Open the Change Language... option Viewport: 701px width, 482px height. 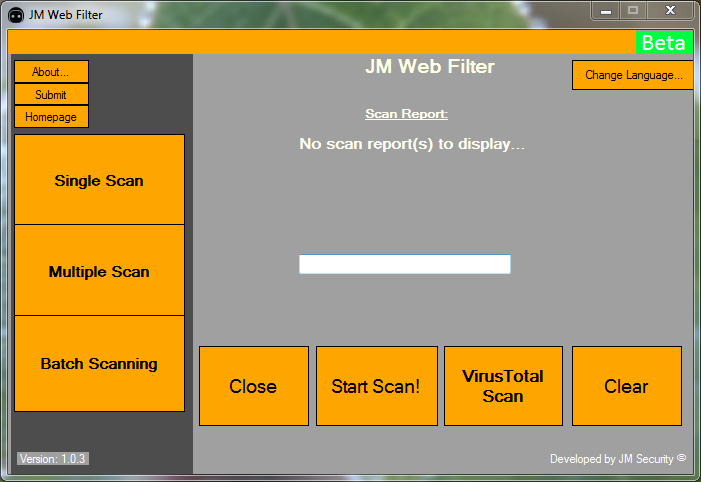633,75
